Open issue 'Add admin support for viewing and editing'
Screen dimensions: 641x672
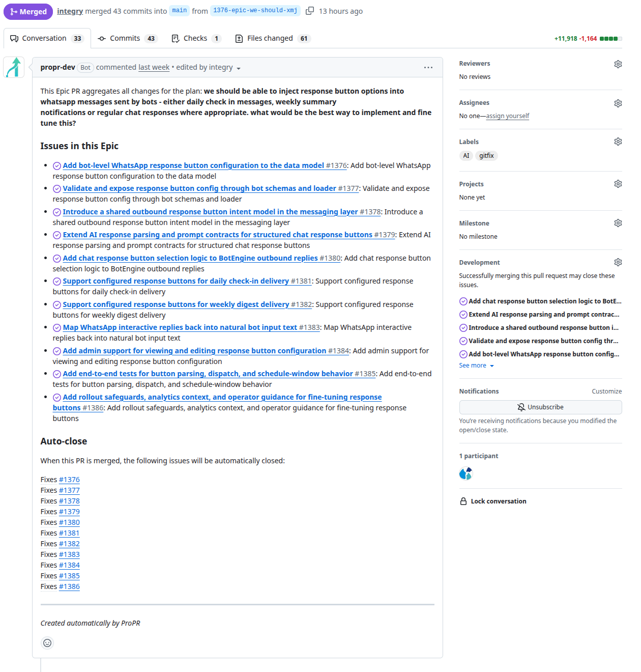pos(194,351)
